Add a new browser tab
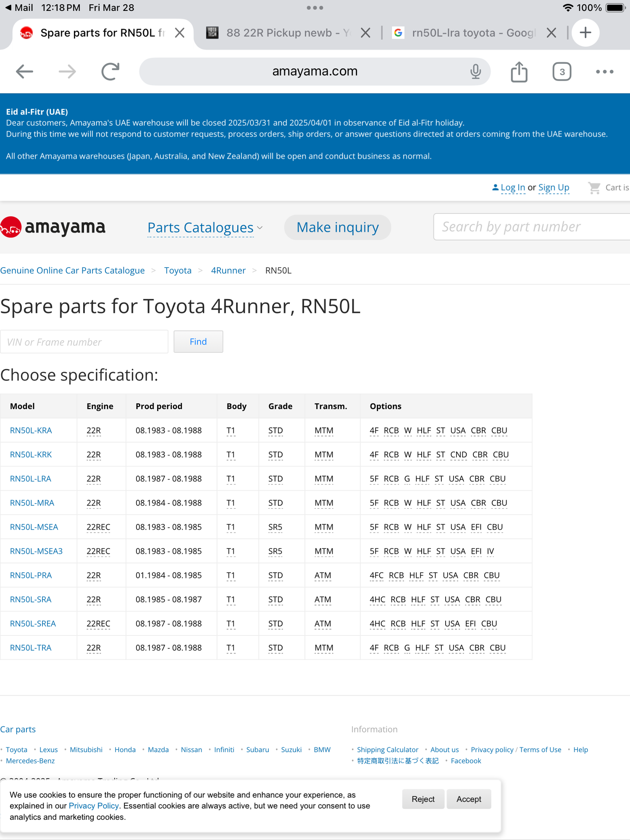 coord(585,33)
